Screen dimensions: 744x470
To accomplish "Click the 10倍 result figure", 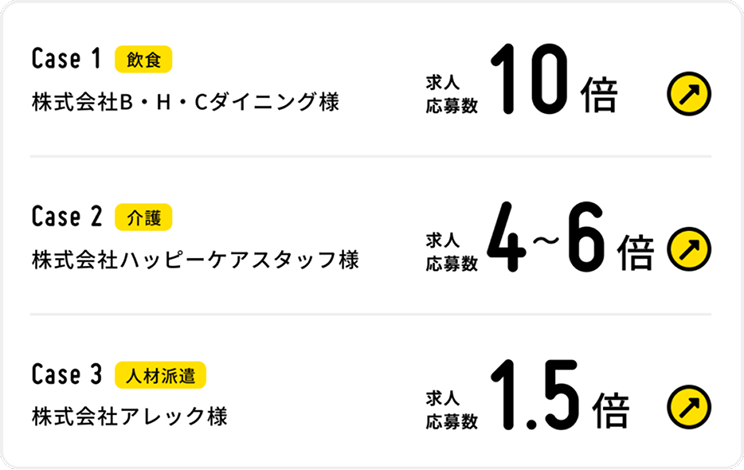I will click(555, 82).
